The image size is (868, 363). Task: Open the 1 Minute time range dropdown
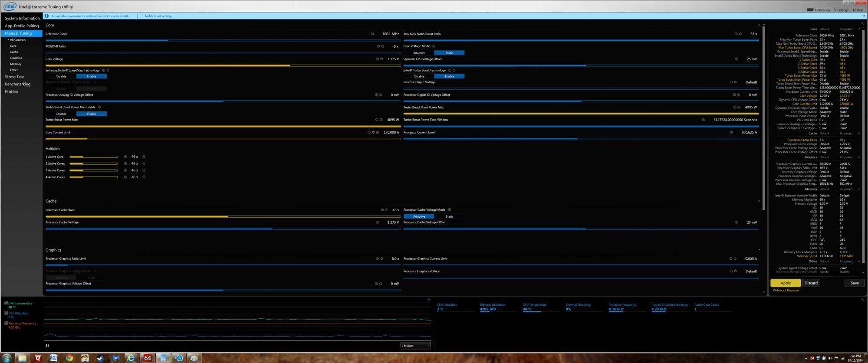(415, 346)
